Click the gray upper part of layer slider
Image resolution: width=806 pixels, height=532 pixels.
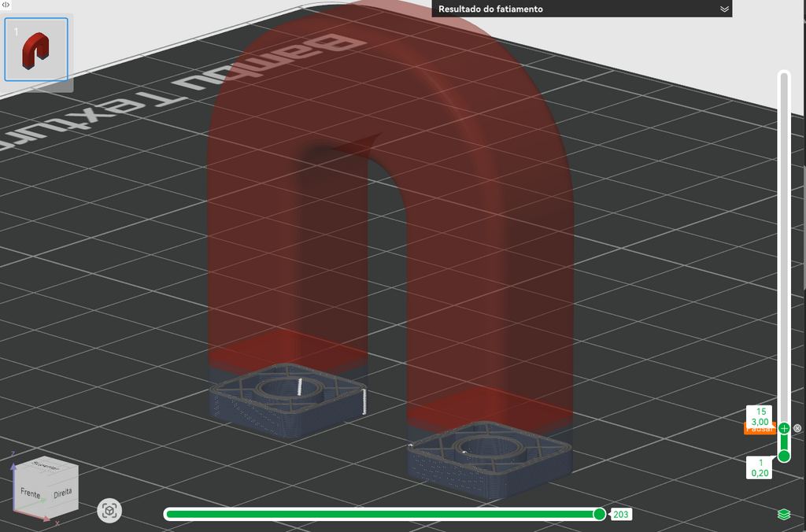(784, 247)
